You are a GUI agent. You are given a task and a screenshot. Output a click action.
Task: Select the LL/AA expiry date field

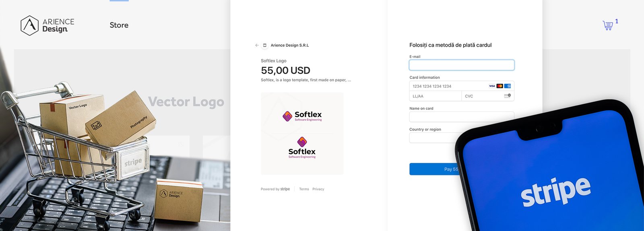435,96
